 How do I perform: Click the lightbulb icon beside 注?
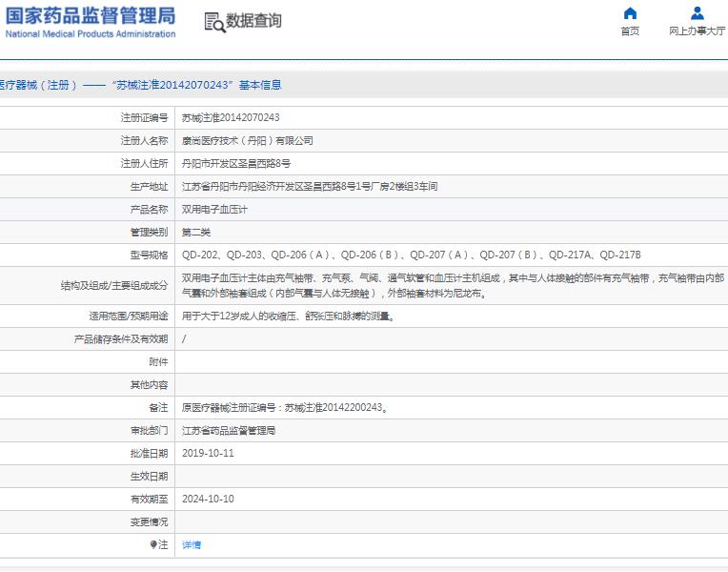[153, 544]
